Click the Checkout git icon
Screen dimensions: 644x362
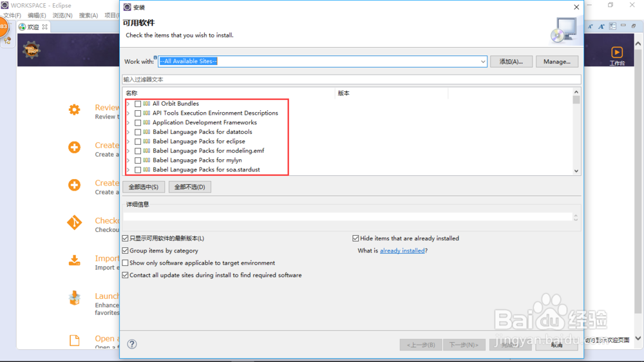[x=74, y=223]
